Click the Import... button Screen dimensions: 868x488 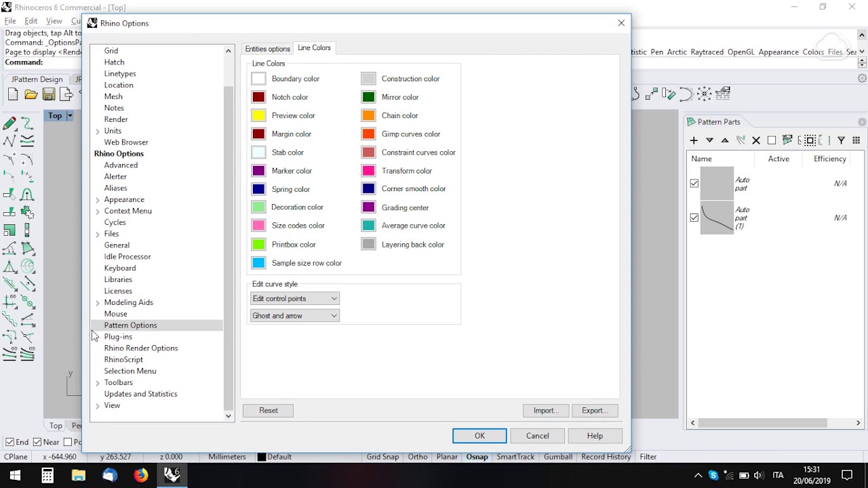click(x=545, y=411)
